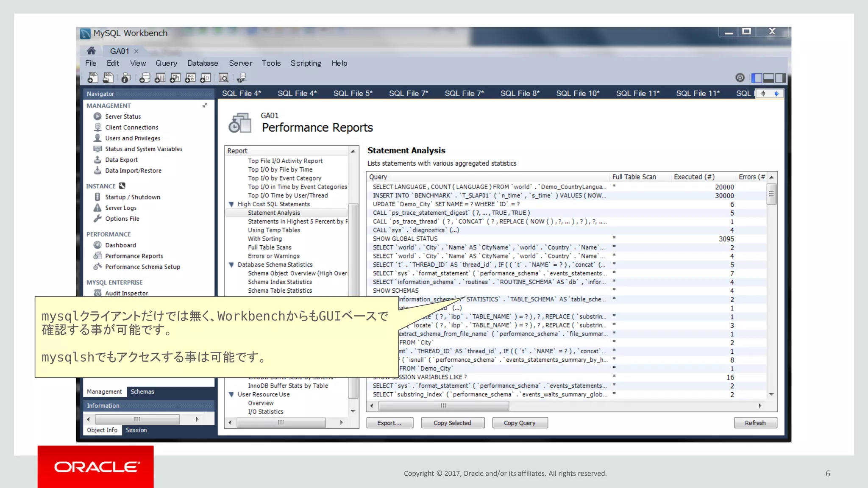Select the Full Table Scans report

[270, 247]
